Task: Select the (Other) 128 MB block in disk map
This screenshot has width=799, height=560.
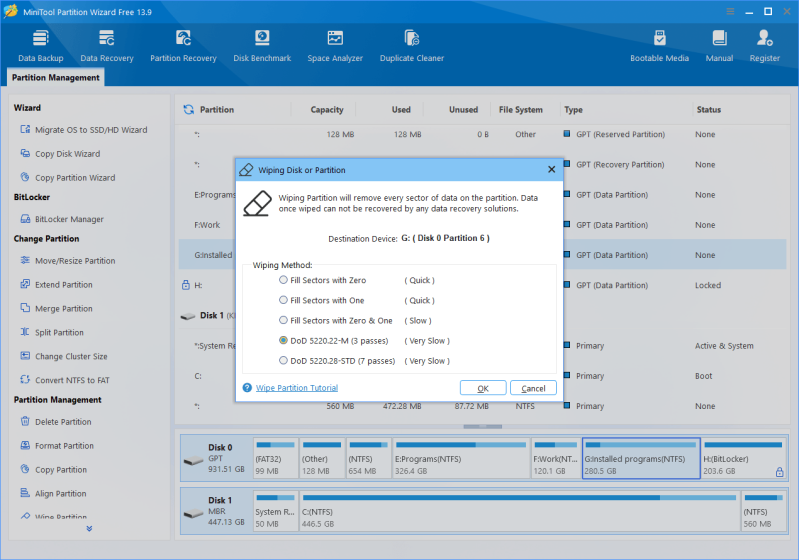Action: point(322,458)
